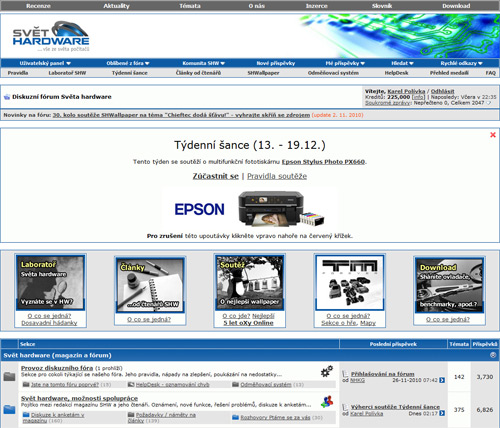
Task: Open the Epson Stylus Photo PX660 link
Action: pyautogui.click(x=323, y=162)
